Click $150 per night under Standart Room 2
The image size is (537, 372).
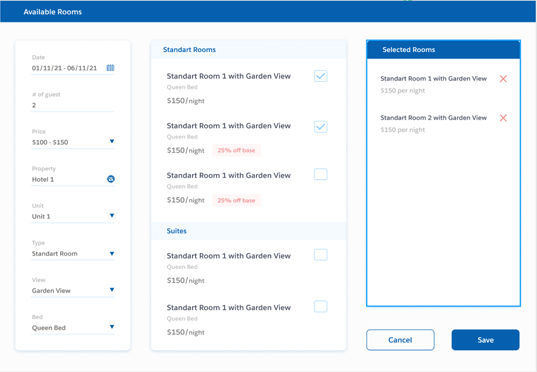click(403, 130)
